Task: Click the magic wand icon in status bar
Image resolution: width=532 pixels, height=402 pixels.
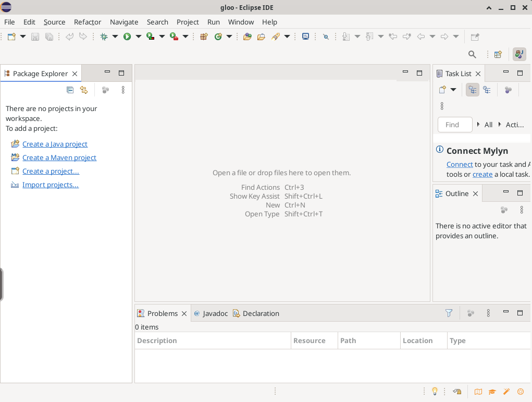Action: (506, 392)
